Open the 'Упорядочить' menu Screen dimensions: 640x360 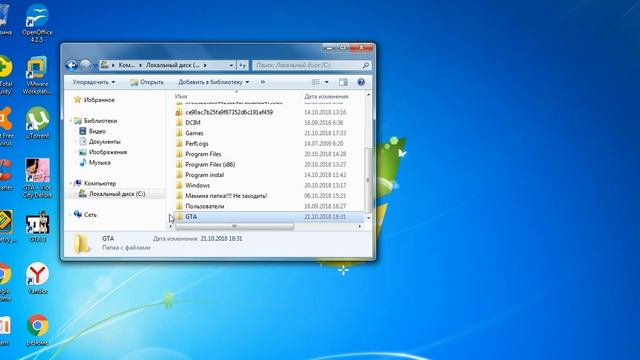(93, 82)
